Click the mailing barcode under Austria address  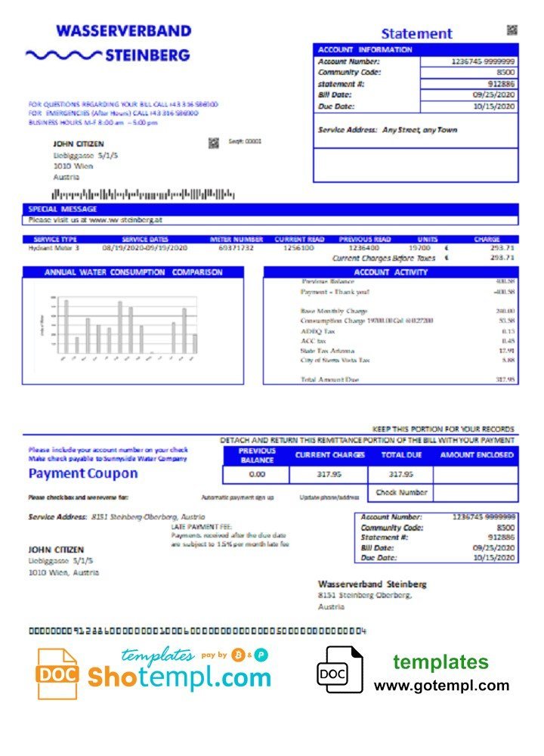click(x=143, y=194)
